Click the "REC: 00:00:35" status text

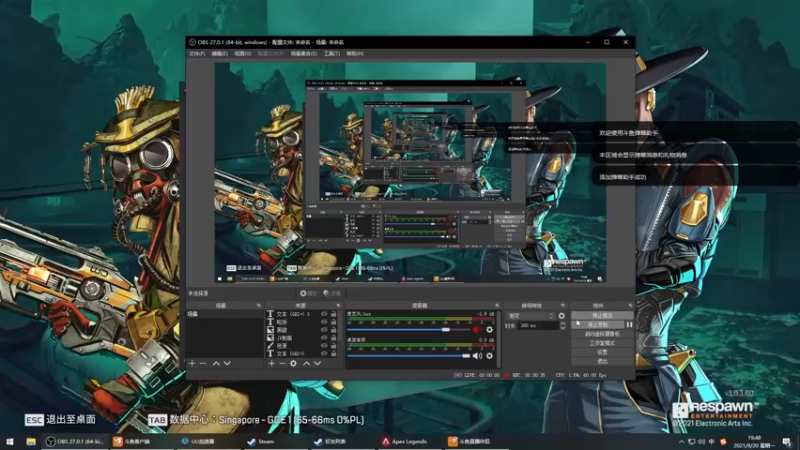pyautogui.click(x=529, y=375)
